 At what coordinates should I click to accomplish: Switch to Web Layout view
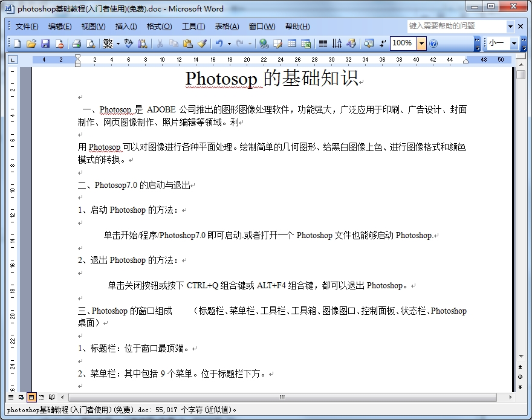[x=21, y=397]
